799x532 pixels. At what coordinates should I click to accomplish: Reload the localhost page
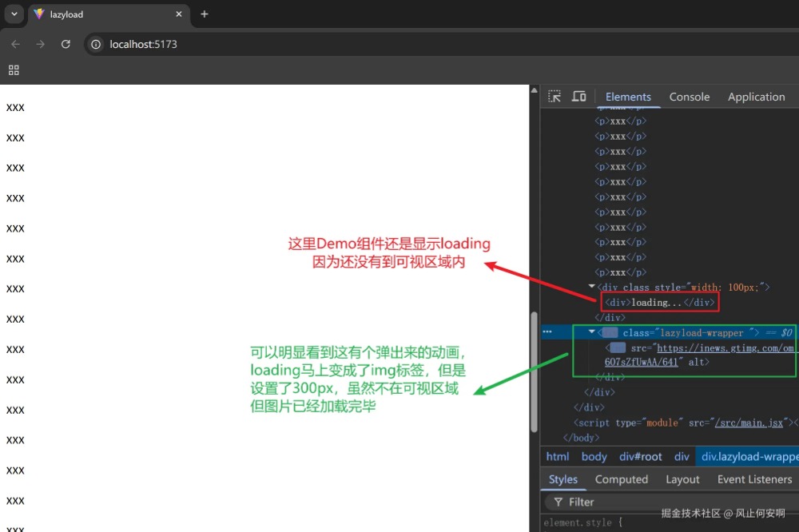(x=66, y=44)
